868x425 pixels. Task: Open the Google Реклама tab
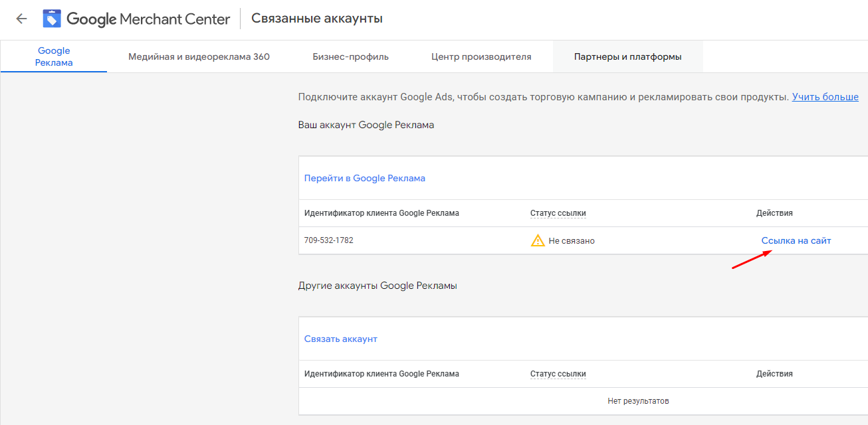click(54, 56)
